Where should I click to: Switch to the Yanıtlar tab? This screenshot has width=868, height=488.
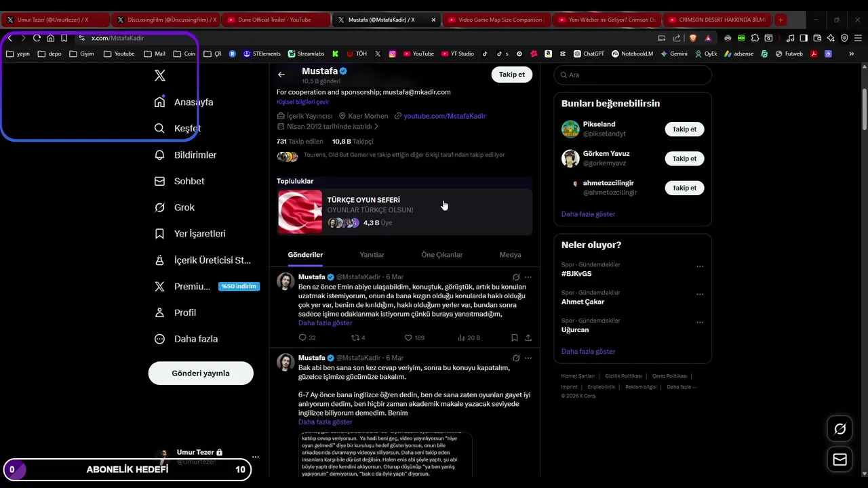coord(372,255)
